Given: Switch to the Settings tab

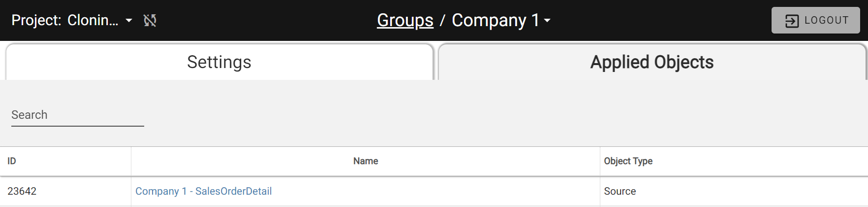Looking at the screenshot, I should [x=219, y=62].
